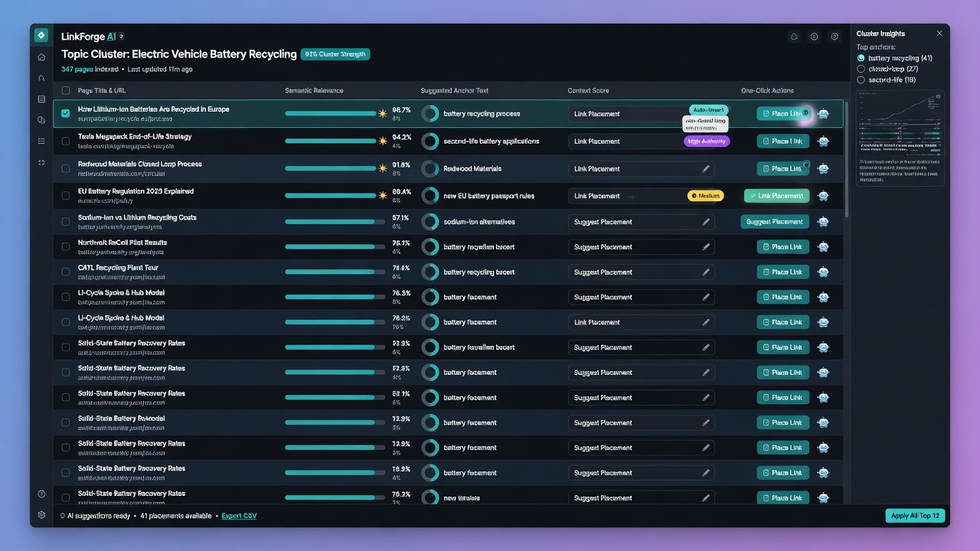
Task: Select the 'closed-loop (27)' radio option
Action: click(x=861, y=69)
